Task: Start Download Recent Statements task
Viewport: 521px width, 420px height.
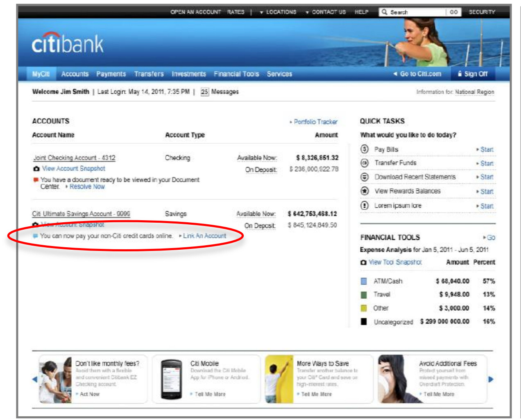Action: click(x=485, y=177)
